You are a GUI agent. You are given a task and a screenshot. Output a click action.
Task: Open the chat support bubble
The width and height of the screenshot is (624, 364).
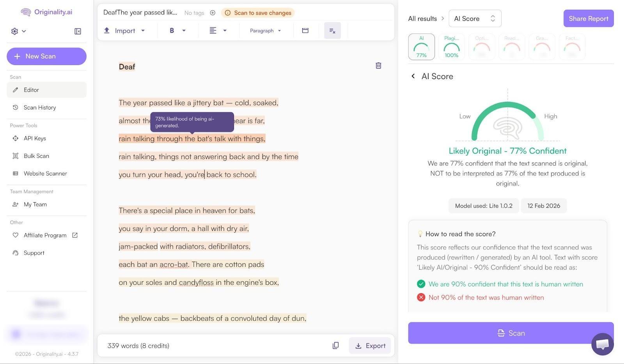coord(602,344)
